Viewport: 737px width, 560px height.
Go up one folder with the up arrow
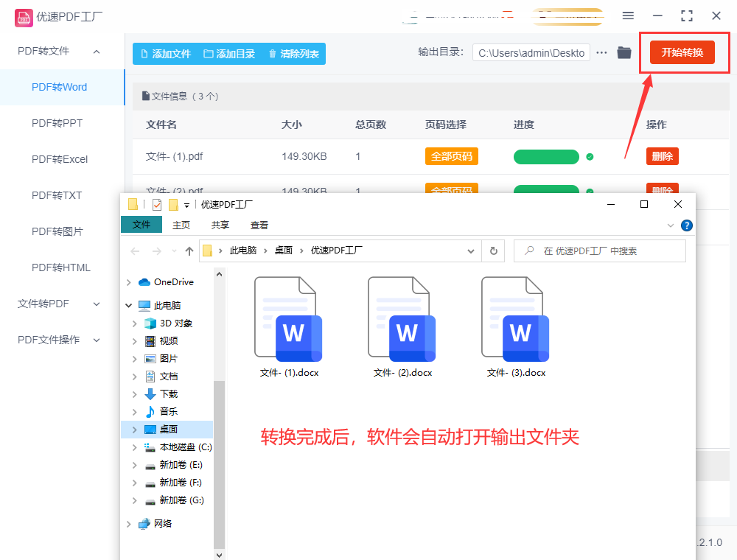point(189,251)
